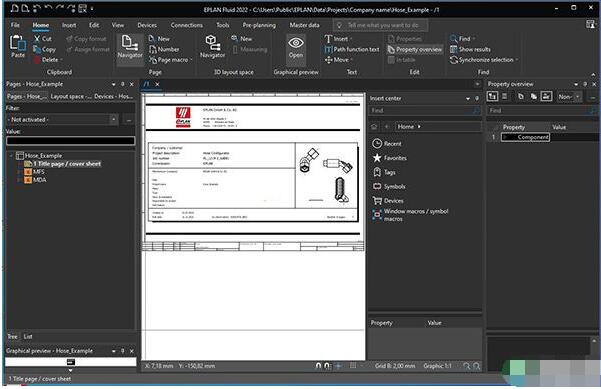This screenshot has width=601, height=389.
Task: Click the Find field in Insert center
Action: 425,110
